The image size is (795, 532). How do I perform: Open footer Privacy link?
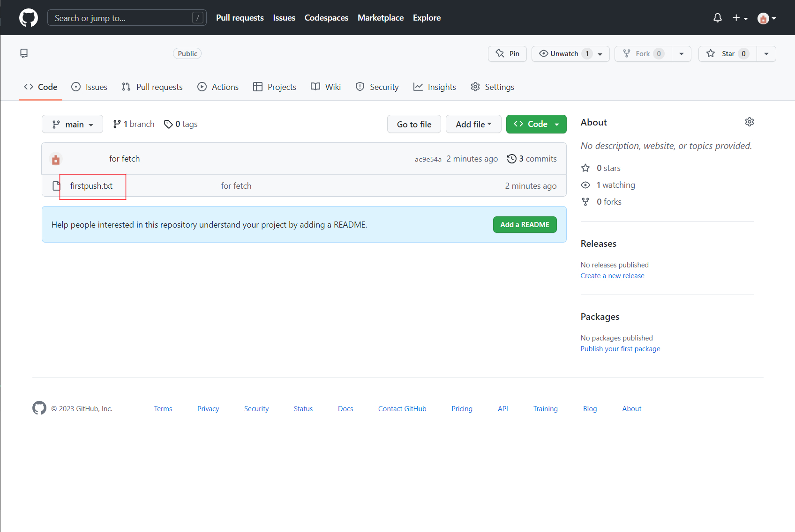(x=208, y=409)
